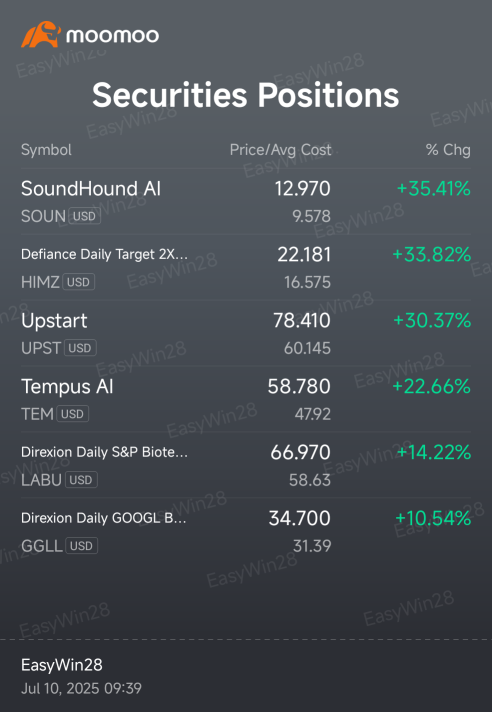Open the SoundHound AI position row
This screenshot has height=712, width=492.
[246, 201]
